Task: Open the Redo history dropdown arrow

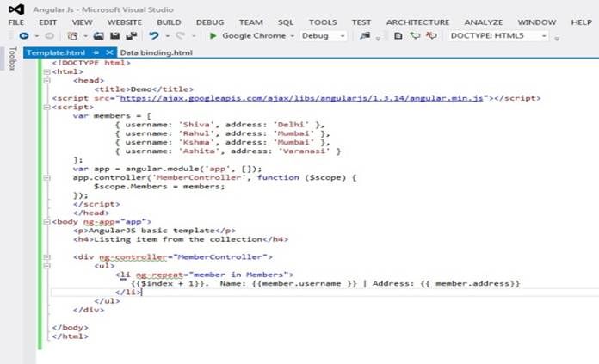Action: (194, 36)
